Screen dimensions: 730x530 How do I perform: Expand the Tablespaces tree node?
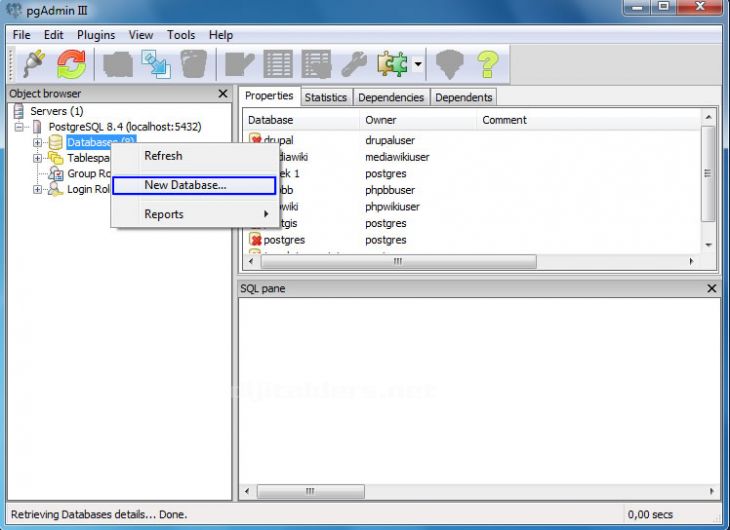point(37,158)
